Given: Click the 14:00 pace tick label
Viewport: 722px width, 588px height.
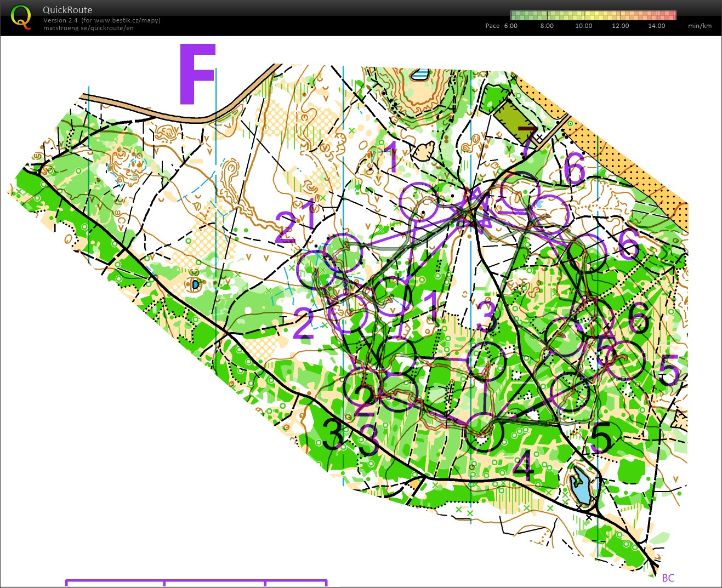Looking at the screenshot, I should tap(656, 25).
